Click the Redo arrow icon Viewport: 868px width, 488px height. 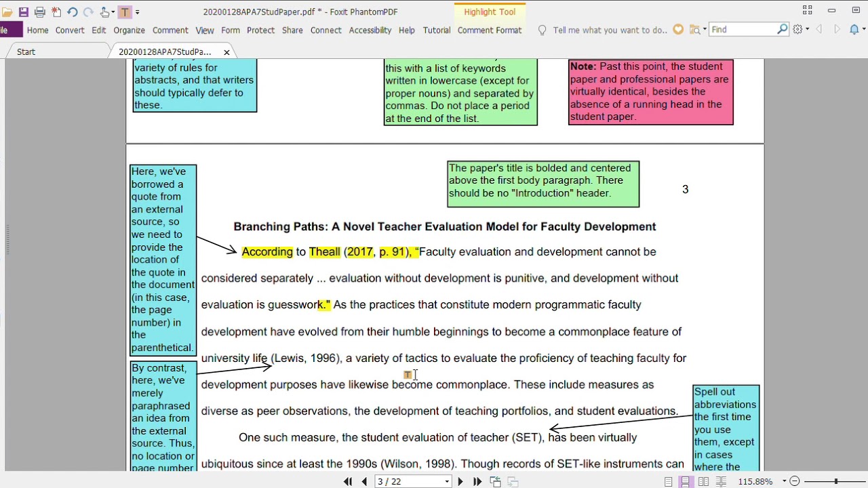click(x=88, y=12)
